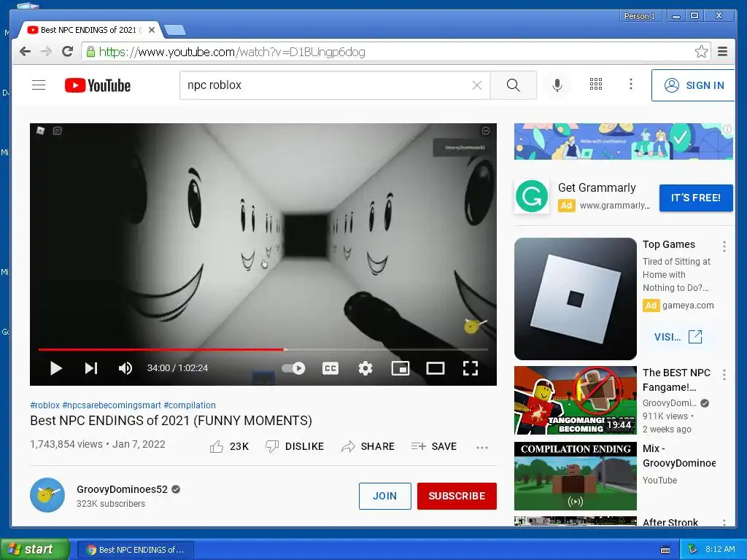Reload the page

[68, 52]
